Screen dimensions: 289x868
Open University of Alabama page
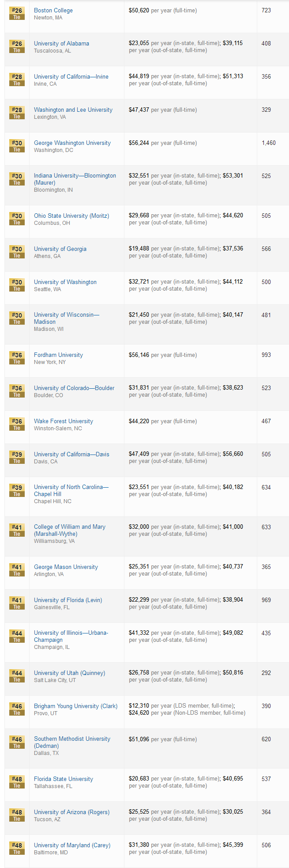coord(61,43)
